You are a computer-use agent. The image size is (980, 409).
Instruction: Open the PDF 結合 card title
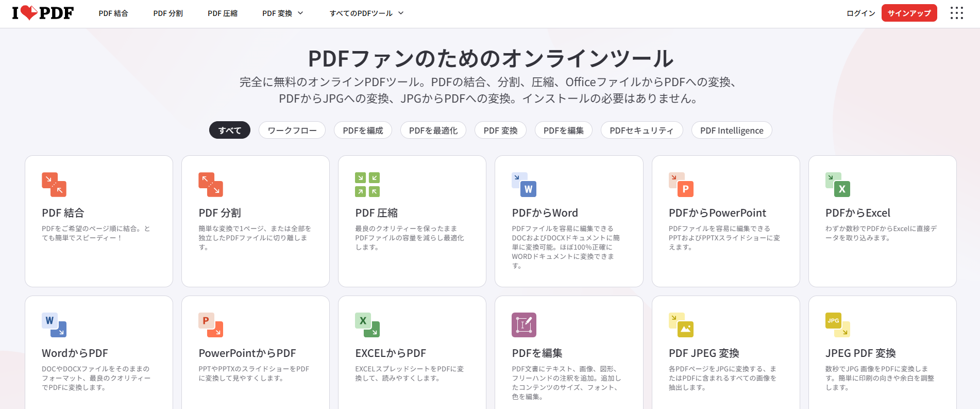pyautogui.click(x=63, y=213)
